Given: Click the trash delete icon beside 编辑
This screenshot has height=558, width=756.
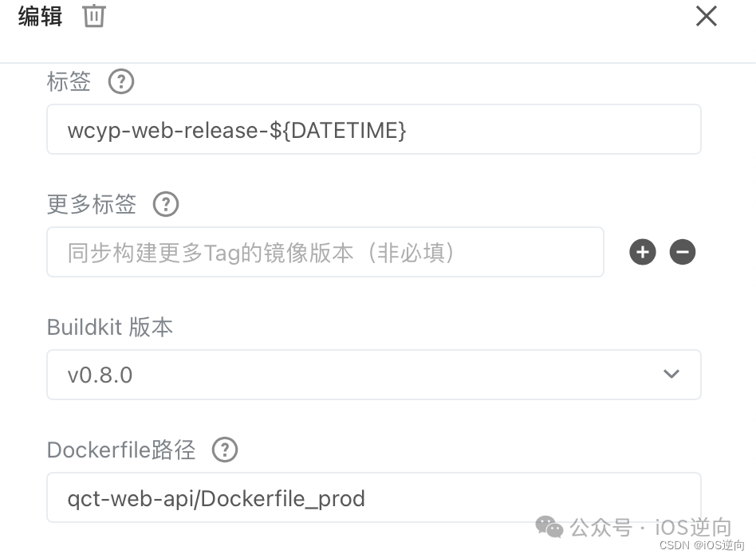Looking at the screenshot, I should coord(94,16).
